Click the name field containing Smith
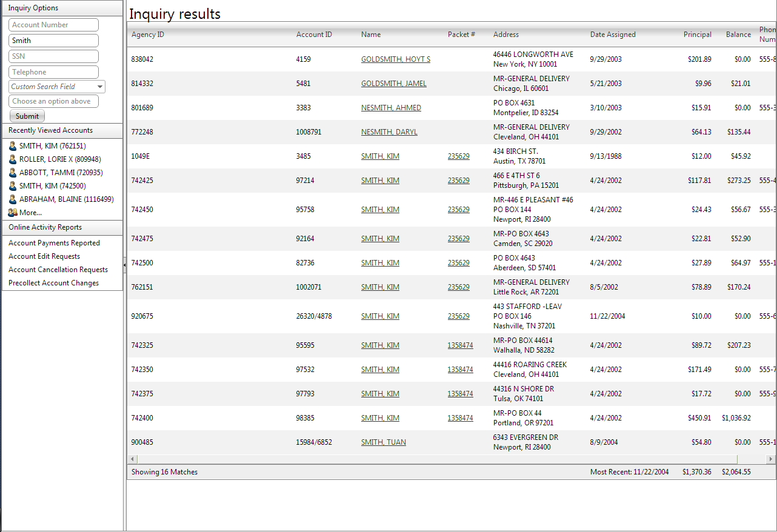This screenshot has width=777, height=532. 53,41
